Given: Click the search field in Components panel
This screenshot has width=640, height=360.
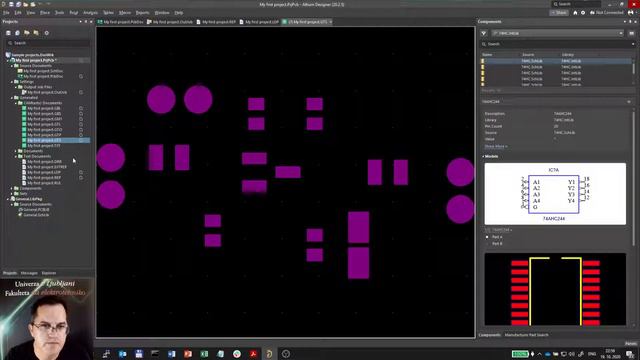Looking at the screenshot, I should pyautogui.click(x=558, y=44).
